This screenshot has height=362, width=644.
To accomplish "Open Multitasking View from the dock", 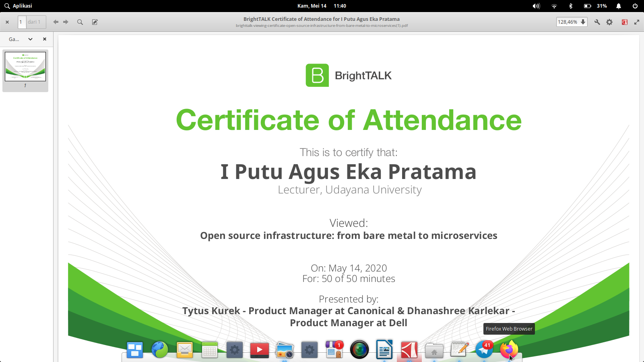I will pyautogui.click(x=135, y=350).
